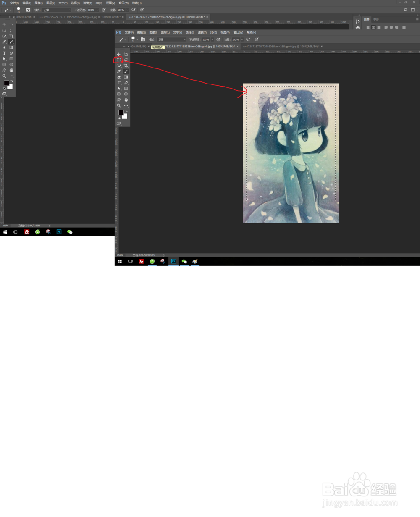Toggle pressure for size in front window
The image size is (420, 517).
256,39
